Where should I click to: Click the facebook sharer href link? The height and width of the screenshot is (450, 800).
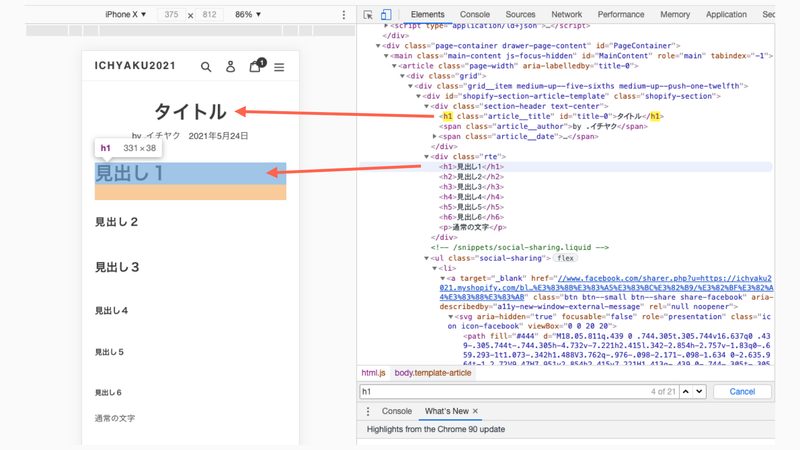point(606,288)
